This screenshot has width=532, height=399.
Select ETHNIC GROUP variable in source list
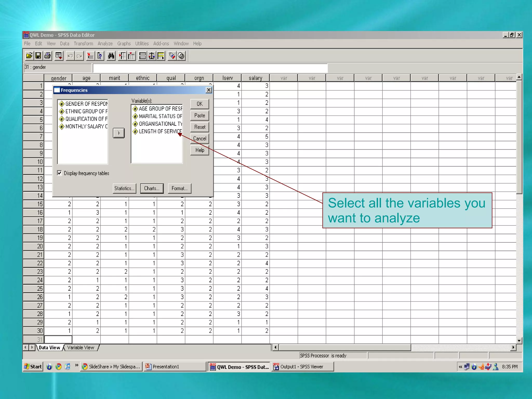pyautogui.click(x=83, y=111)
